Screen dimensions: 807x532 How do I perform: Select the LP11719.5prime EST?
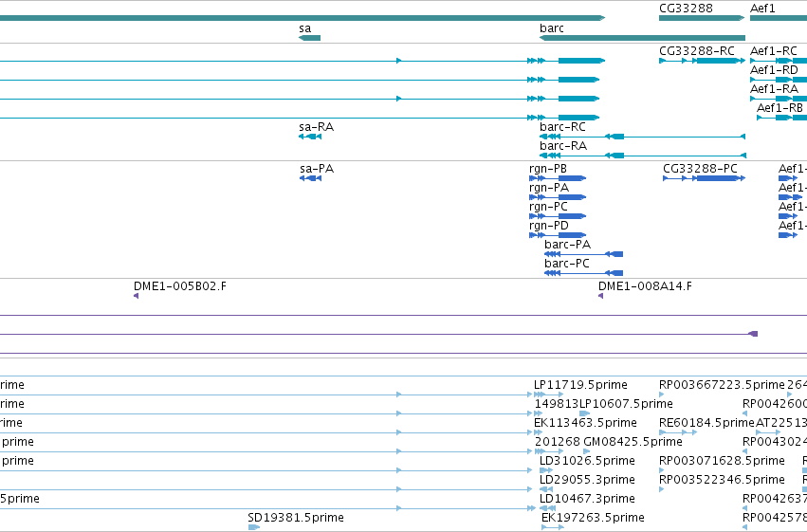580,385
